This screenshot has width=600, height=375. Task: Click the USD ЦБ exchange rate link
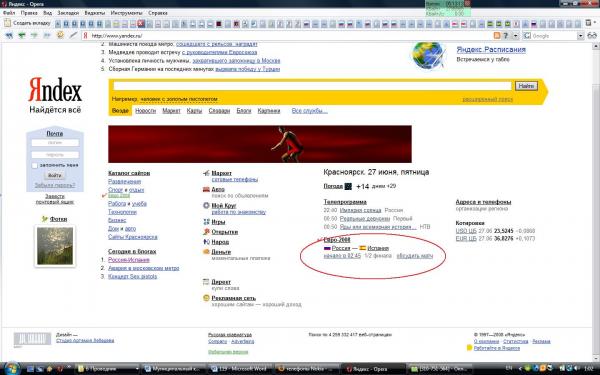466,231
